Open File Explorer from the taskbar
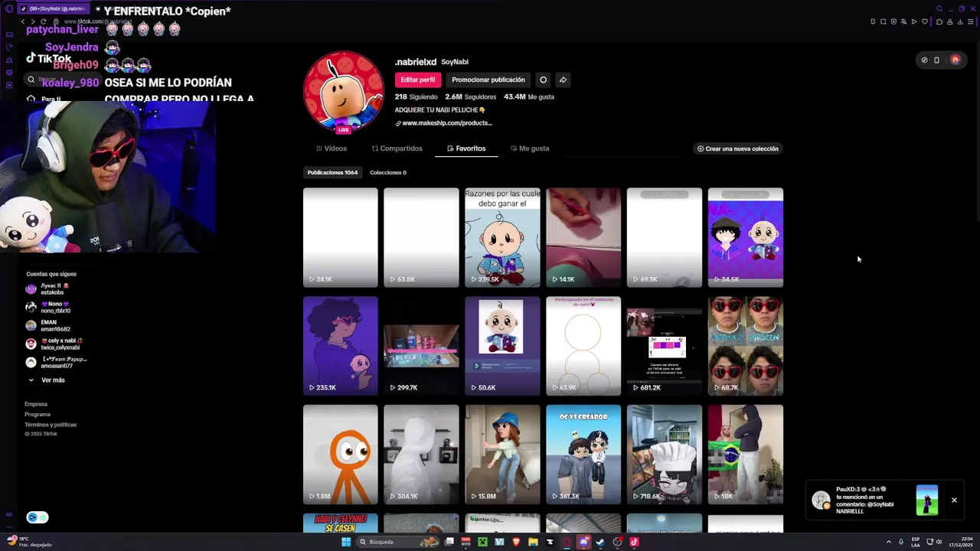 click(x=533, y=542)
